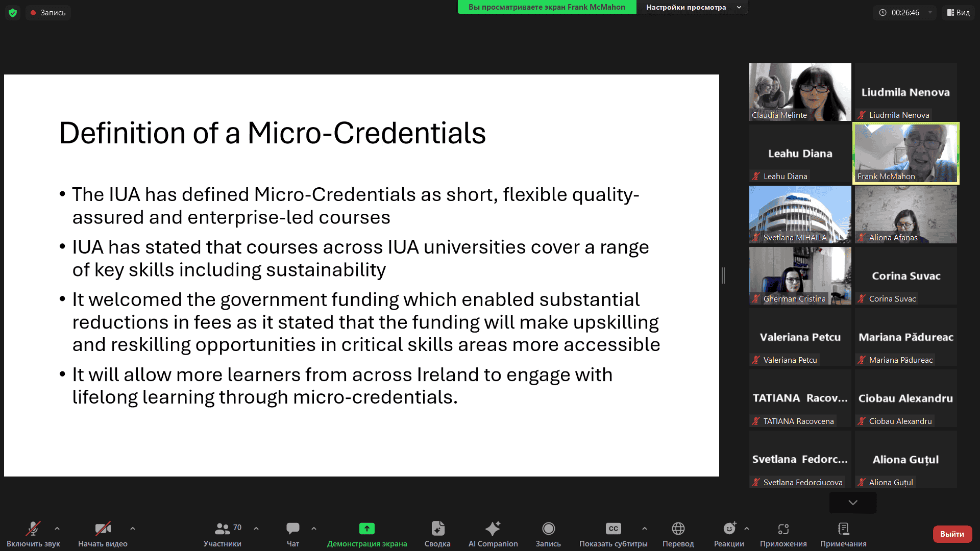Show more participants with down chevron
Screen dimensions: 980x551
pos(852,503)
